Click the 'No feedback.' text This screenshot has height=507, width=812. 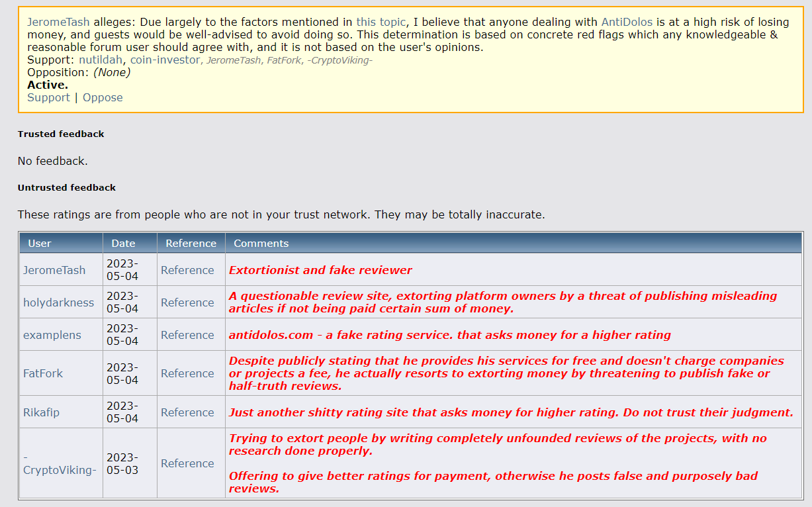(53, 161)
